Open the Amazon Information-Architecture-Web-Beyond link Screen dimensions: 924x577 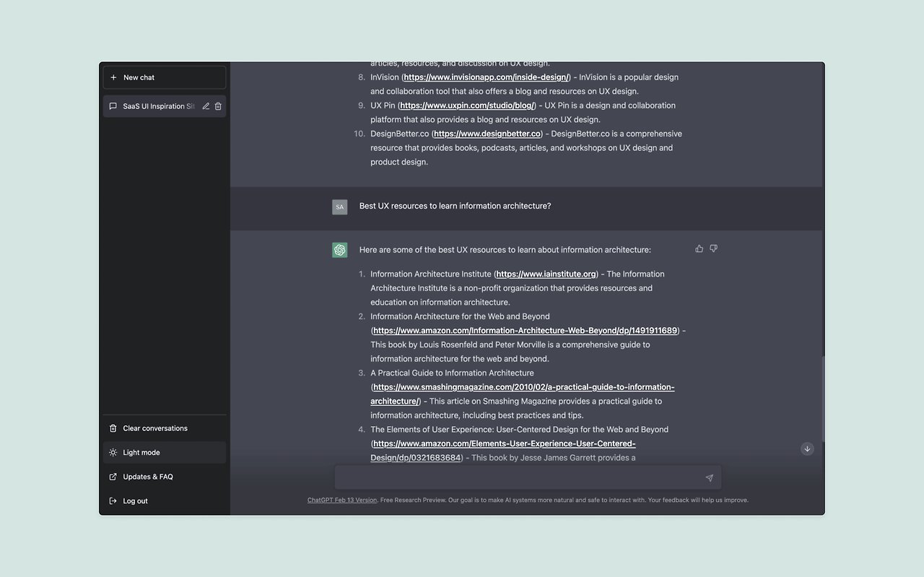coord(526,331)
